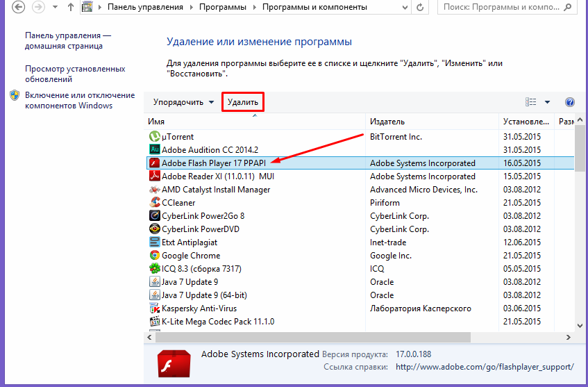Click the view mode icon in toolbar

pos(530,102)
